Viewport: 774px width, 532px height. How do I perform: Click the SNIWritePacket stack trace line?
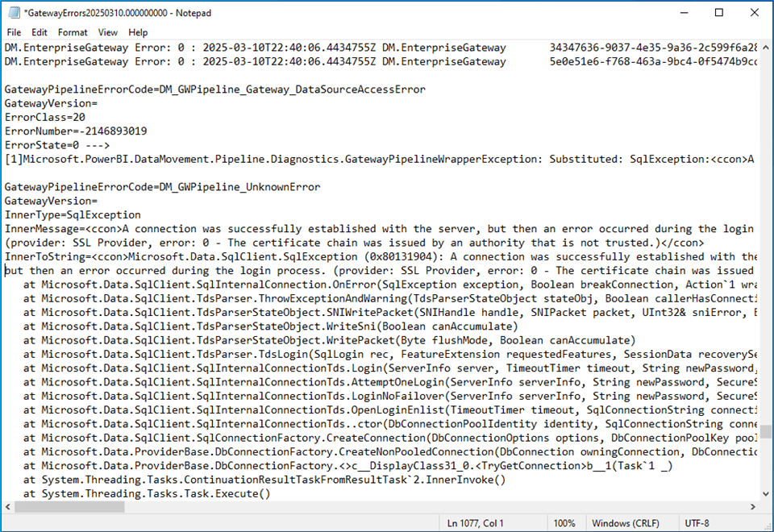pos(389,313)
